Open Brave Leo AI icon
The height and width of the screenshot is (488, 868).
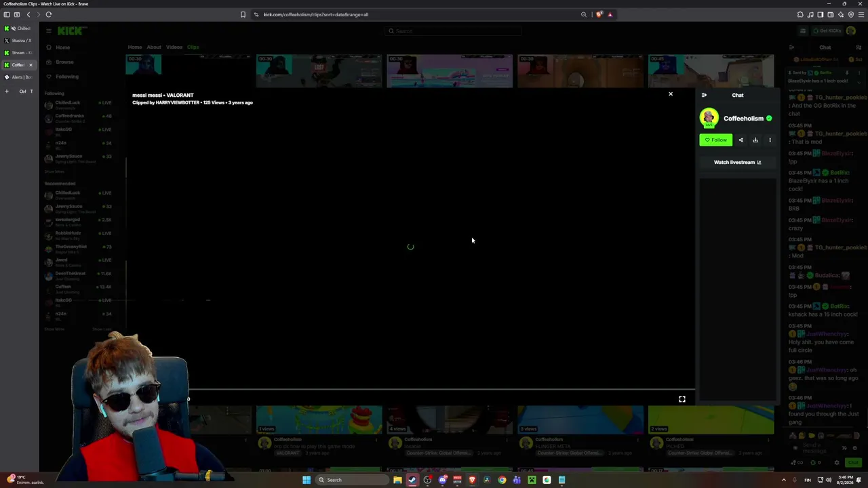tap(841, 14)
